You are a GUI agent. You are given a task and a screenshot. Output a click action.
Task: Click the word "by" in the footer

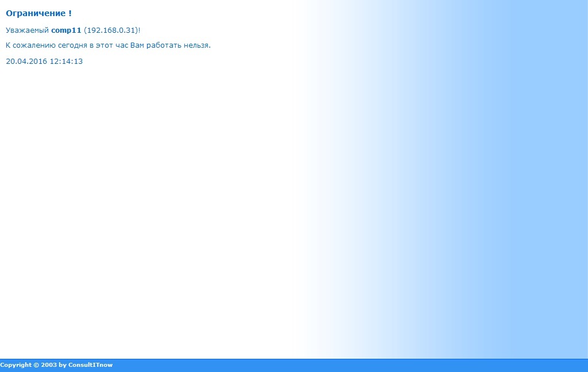pos(63,365)
